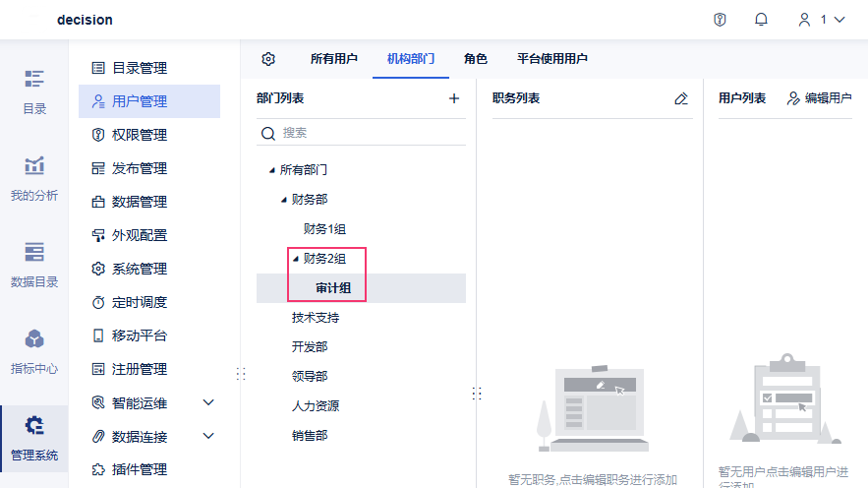Select the 财务部 department label
This screenshot has height=488, width=868.
tap(310, 200)
